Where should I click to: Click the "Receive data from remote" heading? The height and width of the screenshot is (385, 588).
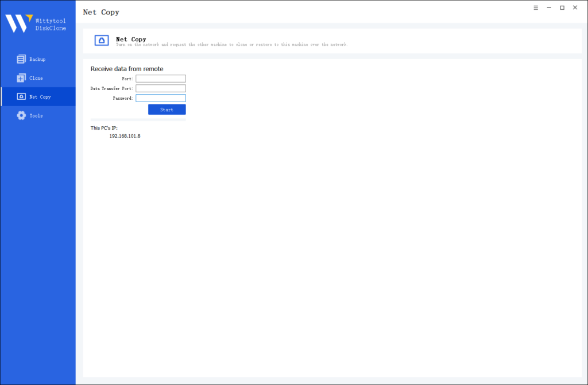127,69
